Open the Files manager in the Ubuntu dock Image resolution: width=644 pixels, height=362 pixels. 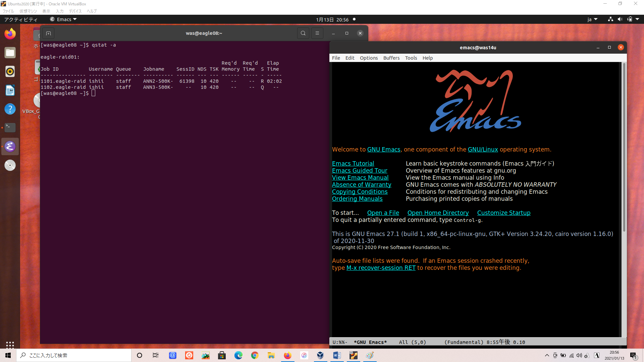click(10, 53)
